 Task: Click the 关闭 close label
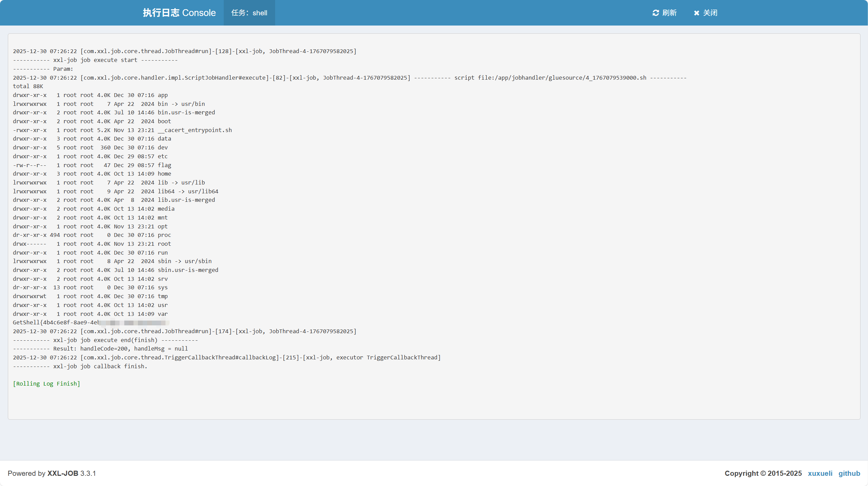[x=710, y=13]
